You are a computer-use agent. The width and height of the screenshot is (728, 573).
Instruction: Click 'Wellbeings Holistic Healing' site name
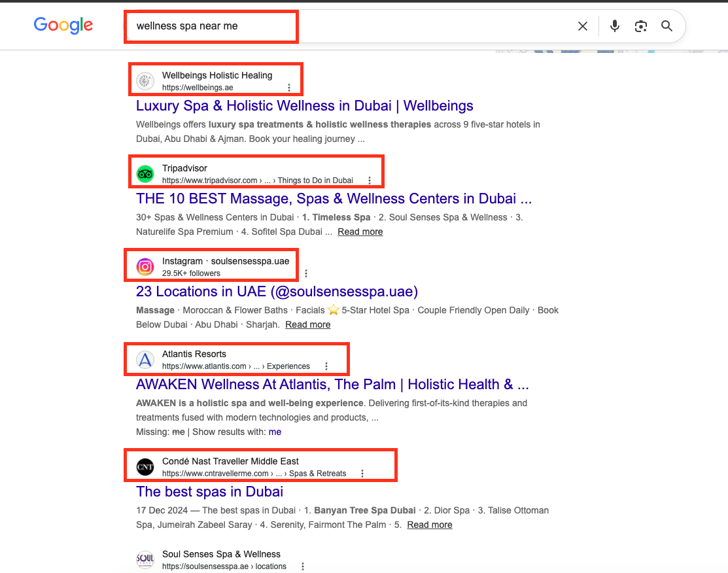(x=217, y=75)
